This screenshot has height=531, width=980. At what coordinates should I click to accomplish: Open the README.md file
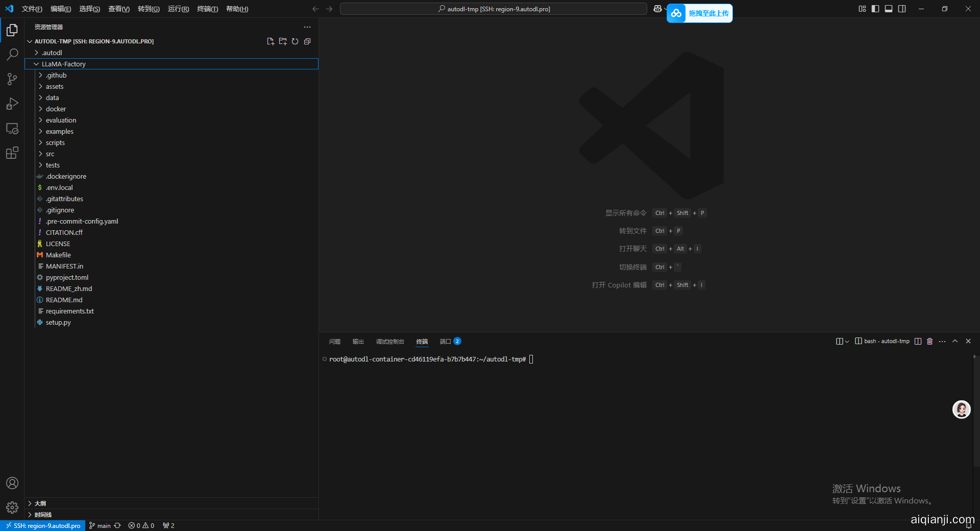click(64, 300)
